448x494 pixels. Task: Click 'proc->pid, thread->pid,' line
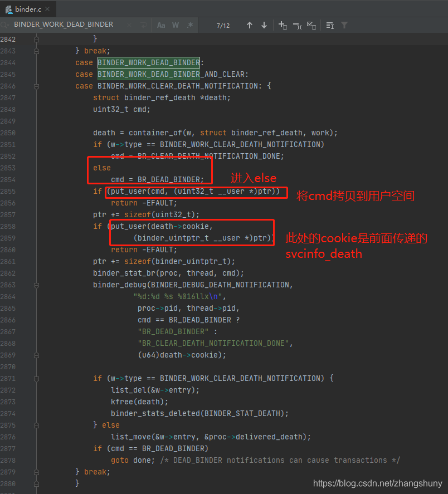pos(188,309)
